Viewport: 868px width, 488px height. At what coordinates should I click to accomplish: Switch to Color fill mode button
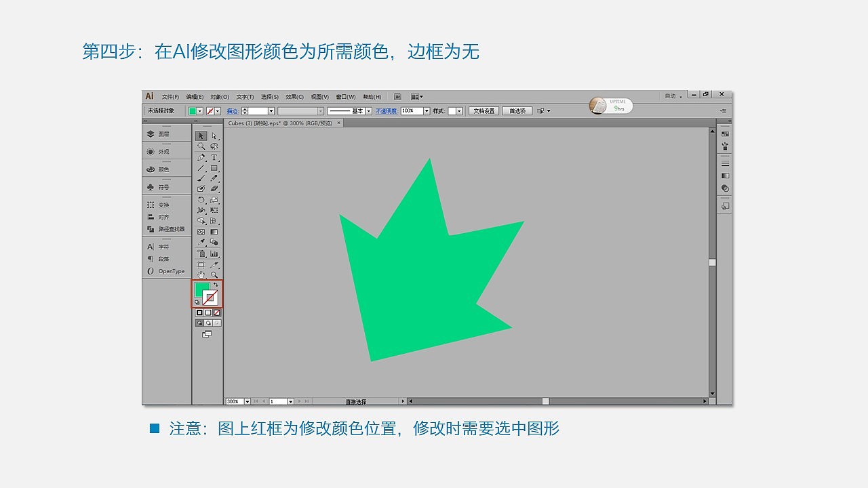click(x=199, y=312)
